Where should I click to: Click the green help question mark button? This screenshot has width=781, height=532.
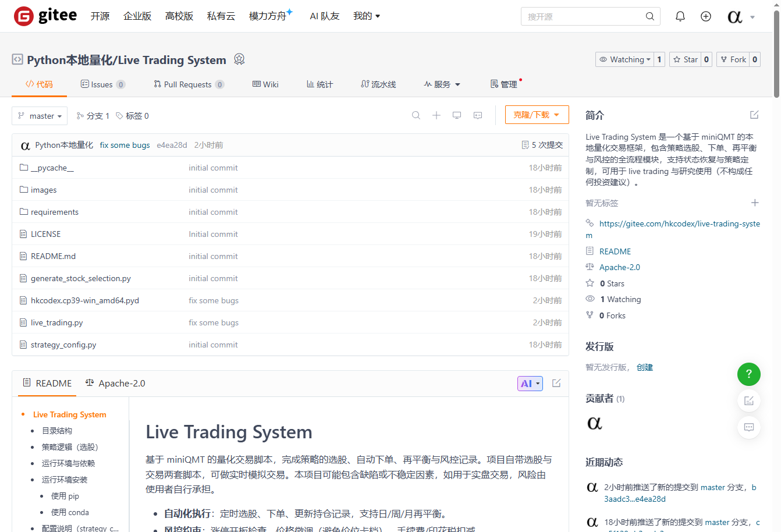pyautogui.click(x=748, y=374)
